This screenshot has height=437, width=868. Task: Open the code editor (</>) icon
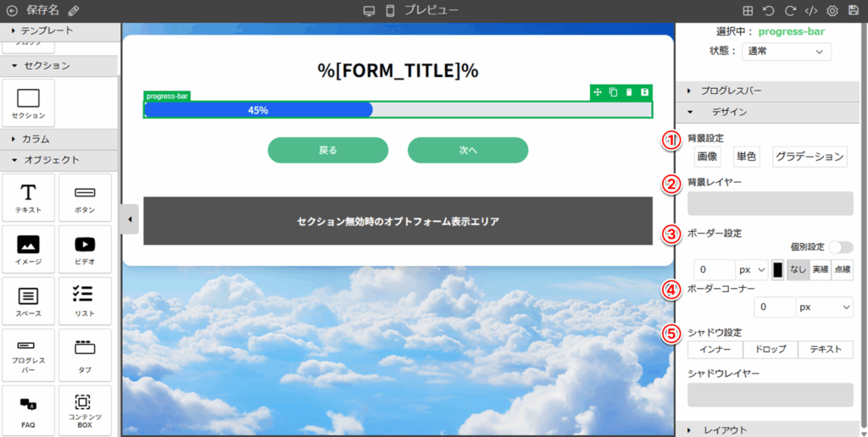(811, 11)
